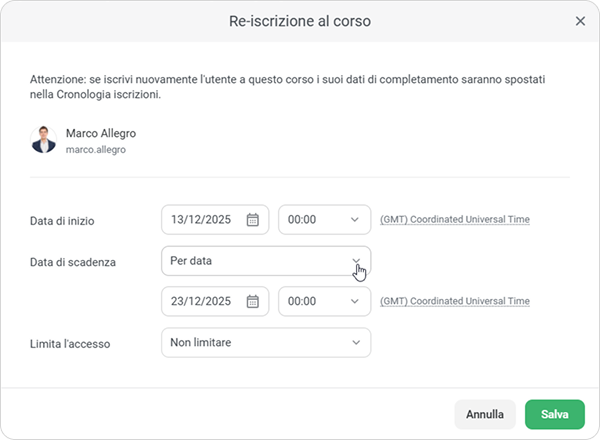
Task: Click the 'Data di scadenza' label
Action: click(x=73, y=262)
